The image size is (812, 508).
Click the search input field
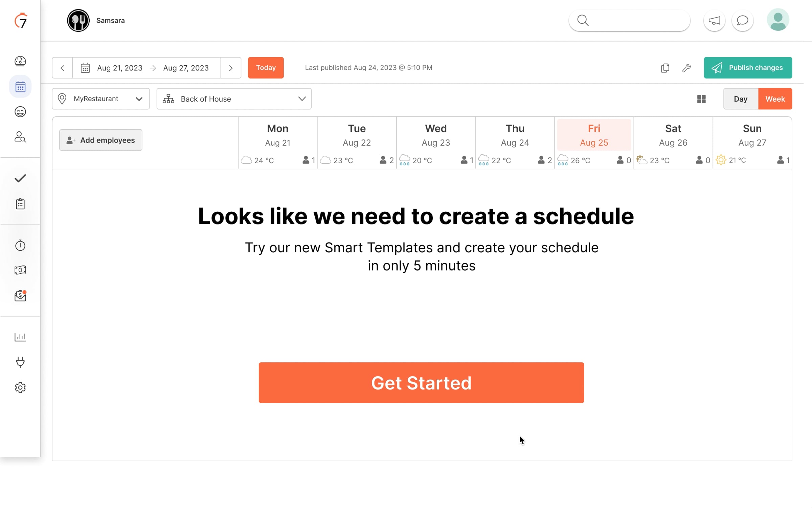click(x=629, y=20)
